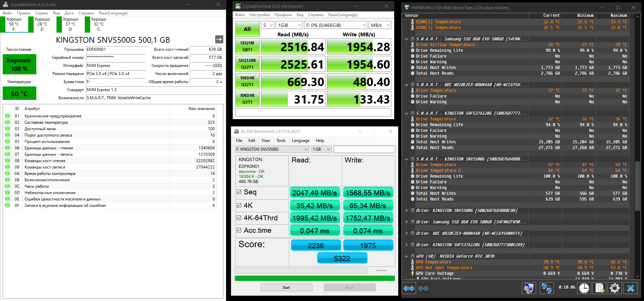Open the 1GiB test size dropdown
644x301 pixels.
point(289,25)
